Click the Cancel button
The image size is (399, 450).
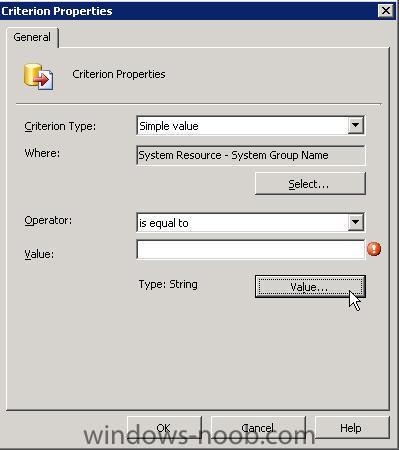(258, 427)
